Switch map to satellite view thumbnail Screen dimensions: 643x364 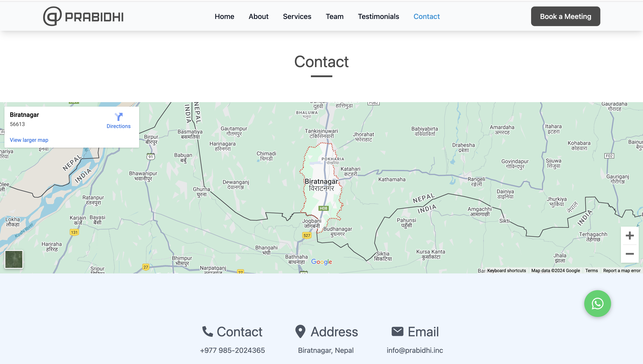(14, 259)
